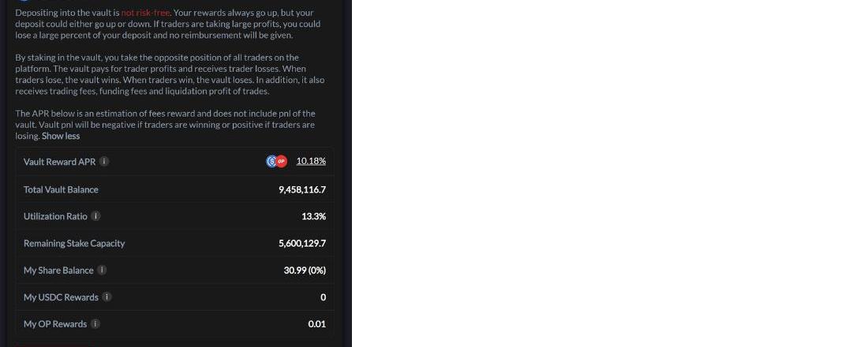The height and width of the screenshot is (347, 868).
Task: Collapse the description with Show less
Action: pyautogui.click(x=61, y=136)
